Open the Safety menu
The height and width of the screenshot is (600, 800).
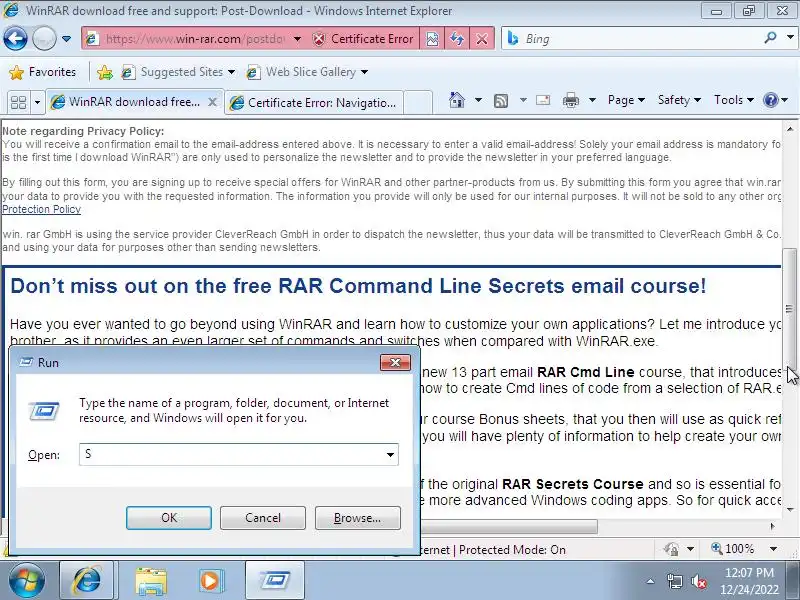[679, 100]
